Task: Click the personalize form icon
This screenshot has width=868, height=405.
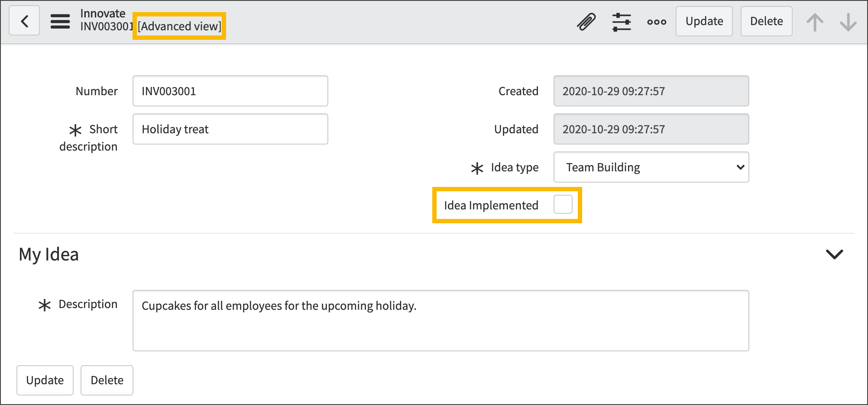Action: click(x=621, y=21)
